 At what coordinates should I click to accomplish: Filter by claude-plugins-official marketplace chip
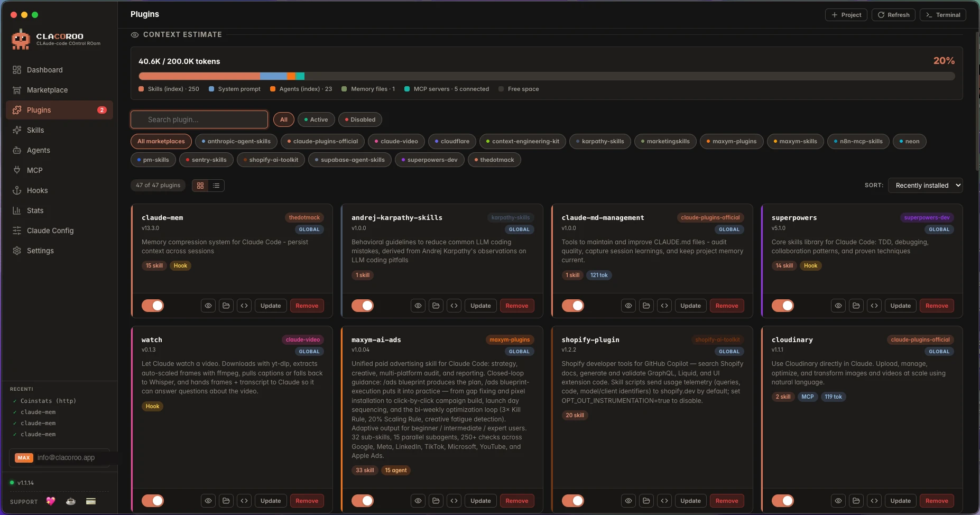(x=322, y=141)
